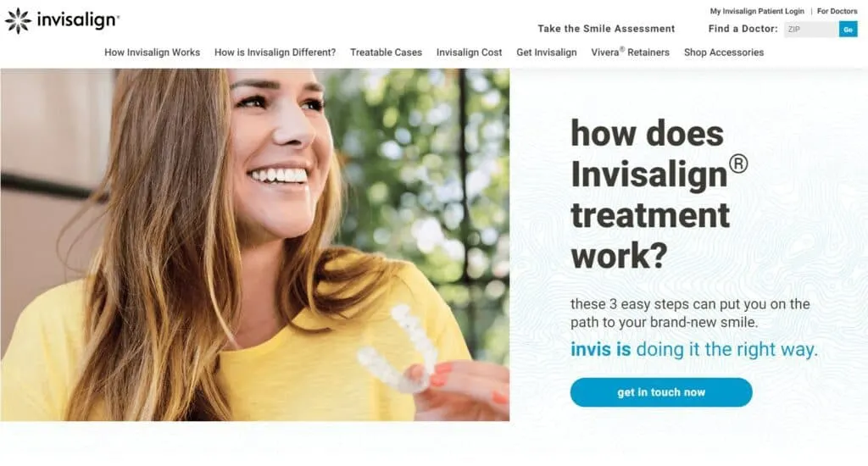Open Vivera Retainers navigation link

630,52
